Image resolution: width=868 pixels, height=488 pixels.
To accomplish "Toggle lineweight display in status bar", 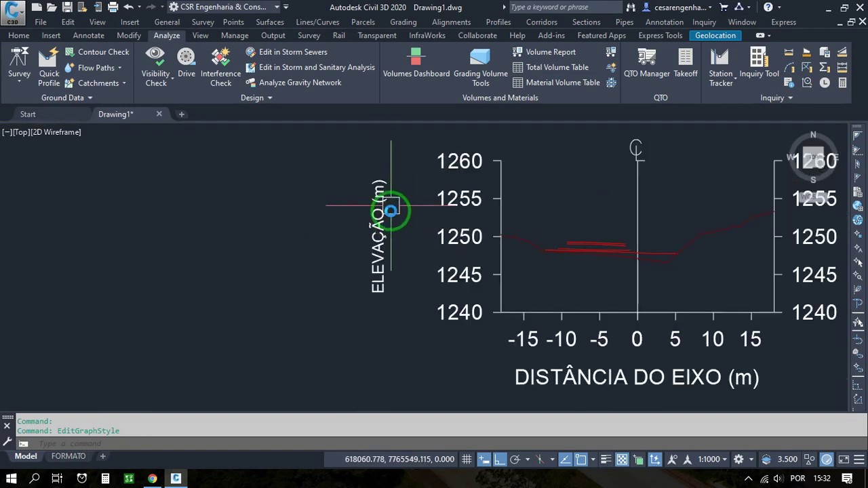I will click(606, 460).
